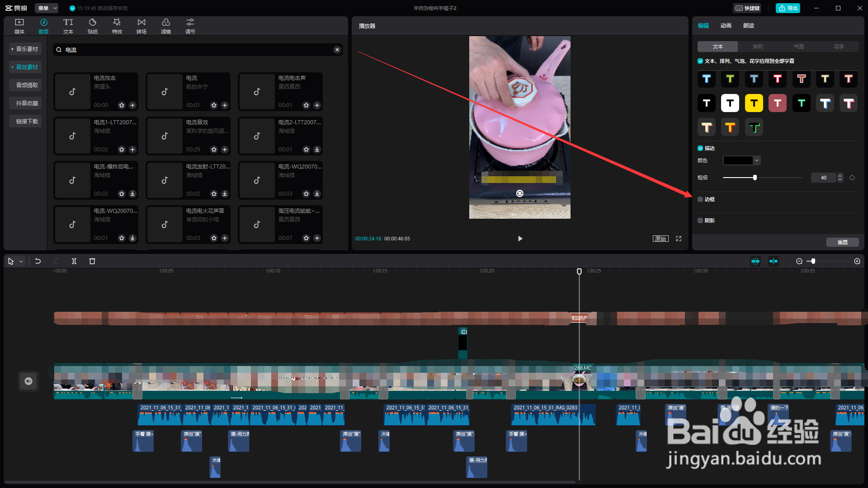Open the 贴纸 sticker panel icon
Screen dimensions: 868x488
93,26
